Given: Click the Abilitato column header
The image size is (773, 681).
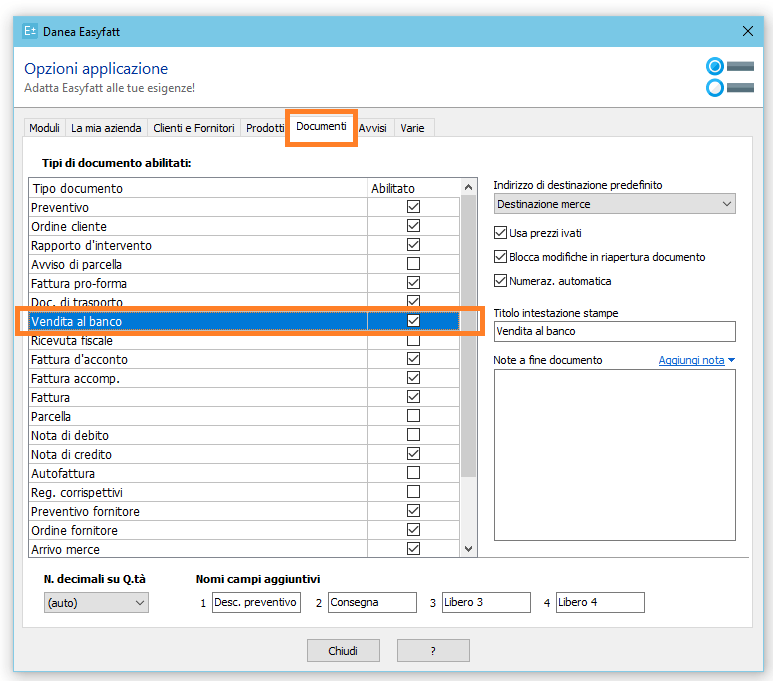Looking at the screenshot, I should [x=413, y=188].
